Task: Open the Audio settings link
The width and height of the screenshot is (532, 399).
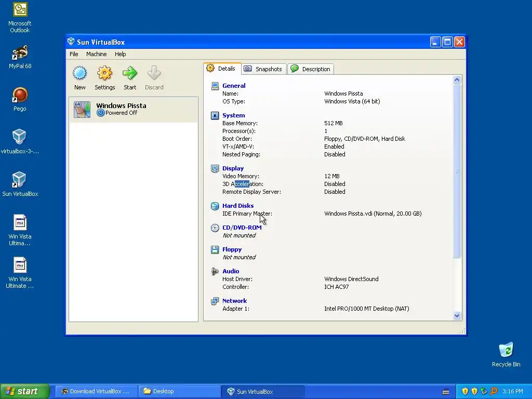Action: pyautogui.click(x=231, y=271)
